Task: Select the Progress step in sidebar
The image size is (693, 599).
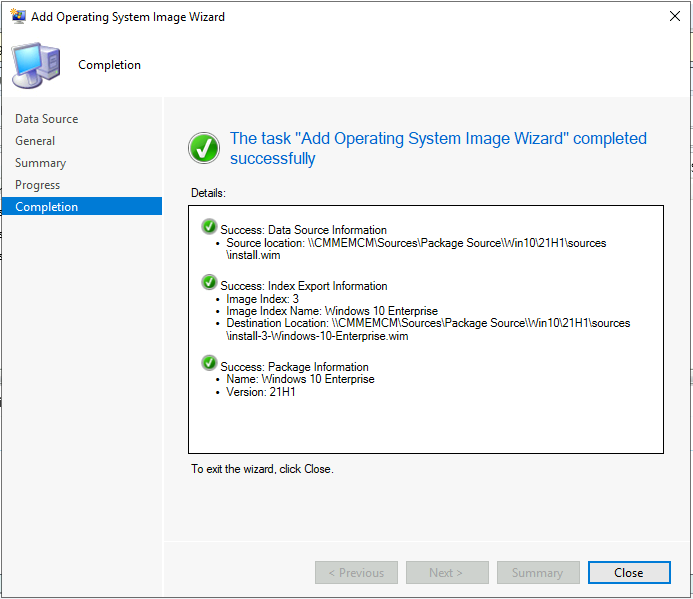Action: (38, 185)
